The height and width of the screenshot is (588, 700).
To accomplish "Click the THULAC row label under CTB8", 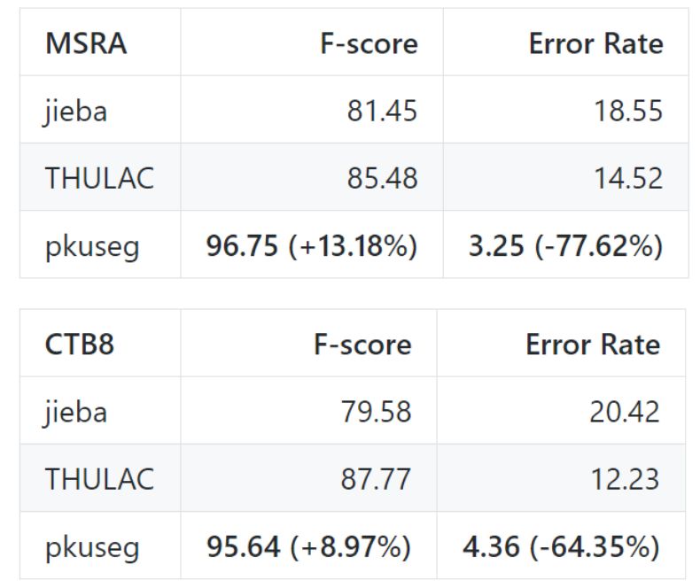I will coord(98,479).
